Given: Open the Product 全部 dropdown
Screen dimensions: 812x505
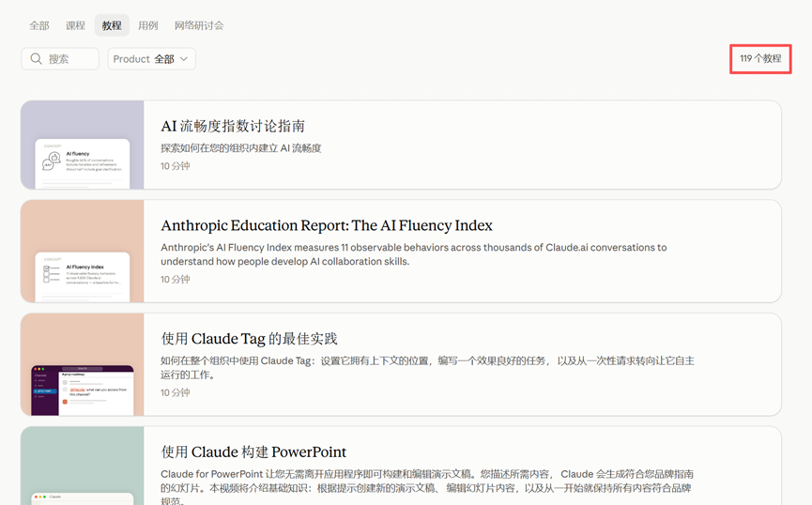Looking at the screenshot, I should pos(152,58).
